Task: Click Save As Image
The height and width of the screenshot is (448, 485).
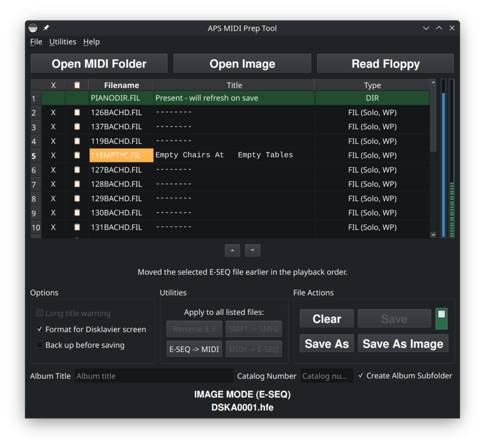Action: 403,343
